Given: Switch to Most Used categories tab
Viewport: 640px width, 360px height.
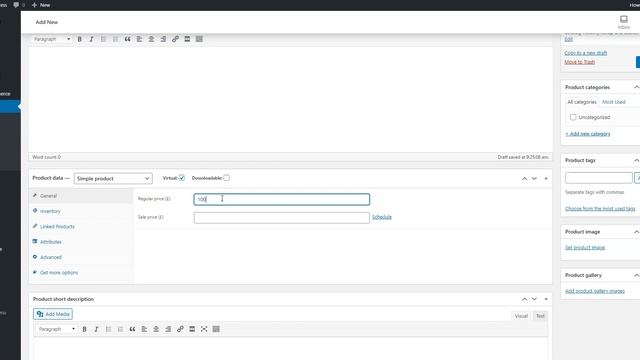Looking at the screenshot, I should (x=613, y=102).
